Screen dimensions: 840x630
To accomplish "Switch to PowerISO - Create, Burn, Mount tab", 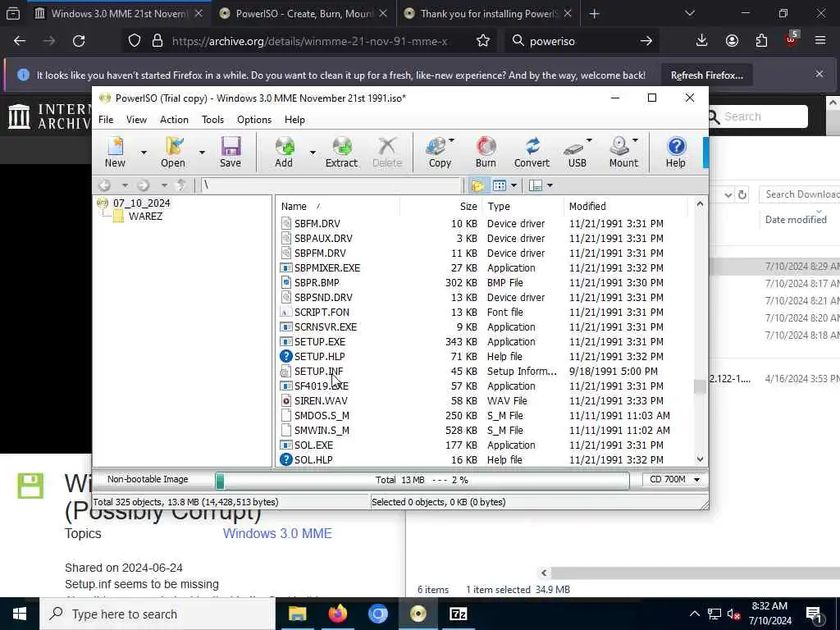I will (304, 14).
